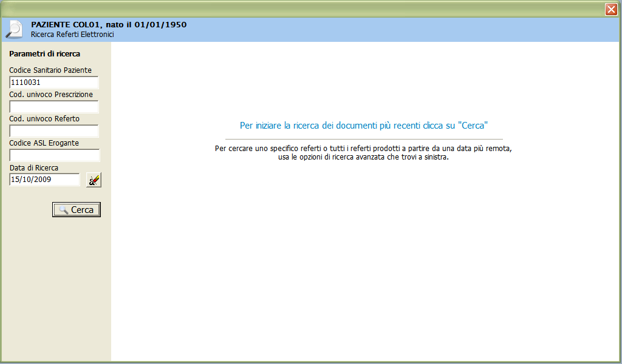Screen dimensions: 622x364
Task: Click the Data di Ricerca label
Action: (x=33, y=167)
